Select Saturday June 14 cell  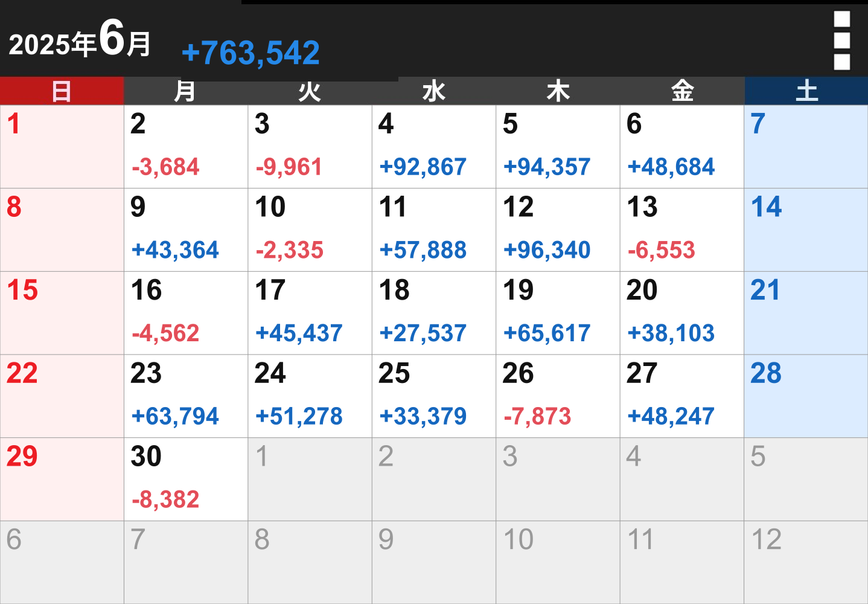tap(806, 230)
